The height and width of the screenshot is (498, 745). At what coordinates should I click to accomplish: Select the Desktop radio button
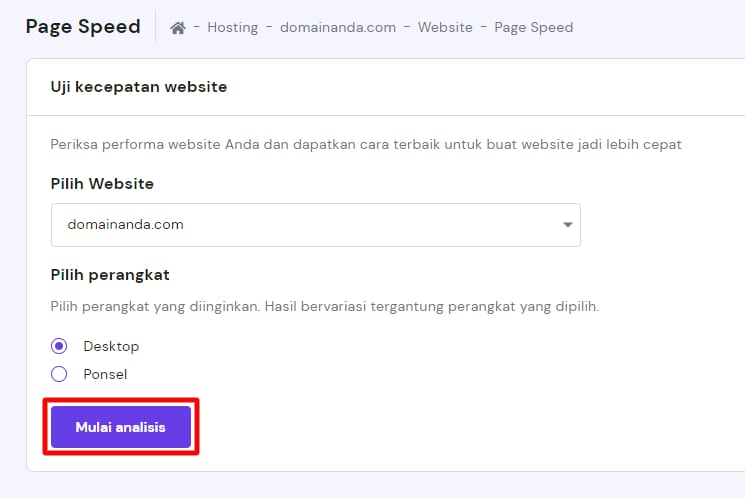[x=59, y=346]
